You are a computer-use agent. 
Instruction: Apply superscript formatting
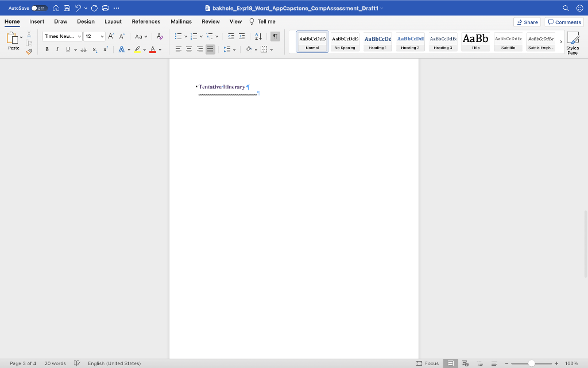[x=105, y=49]
